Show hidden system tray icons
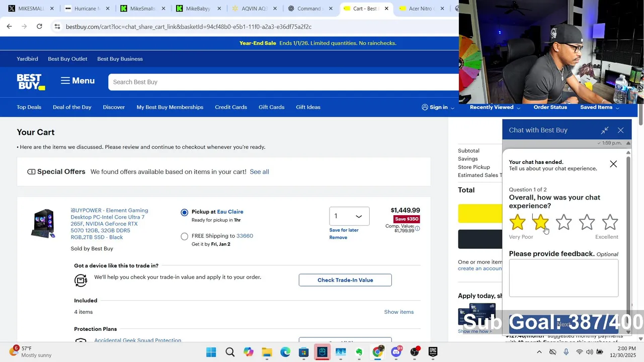This screenshot has width=644, height=362. click(x=539, y=352)
